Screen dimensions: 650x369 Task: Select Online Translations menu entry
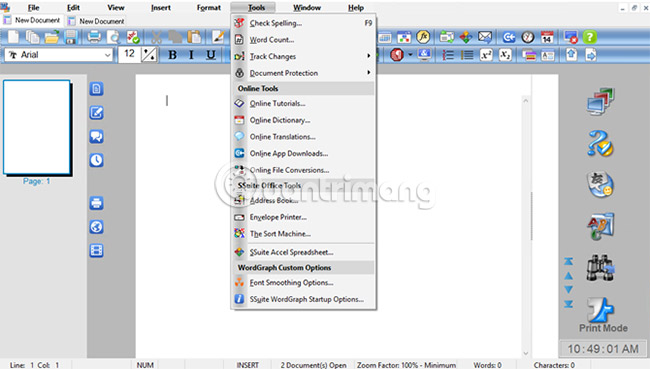(303, 137)
